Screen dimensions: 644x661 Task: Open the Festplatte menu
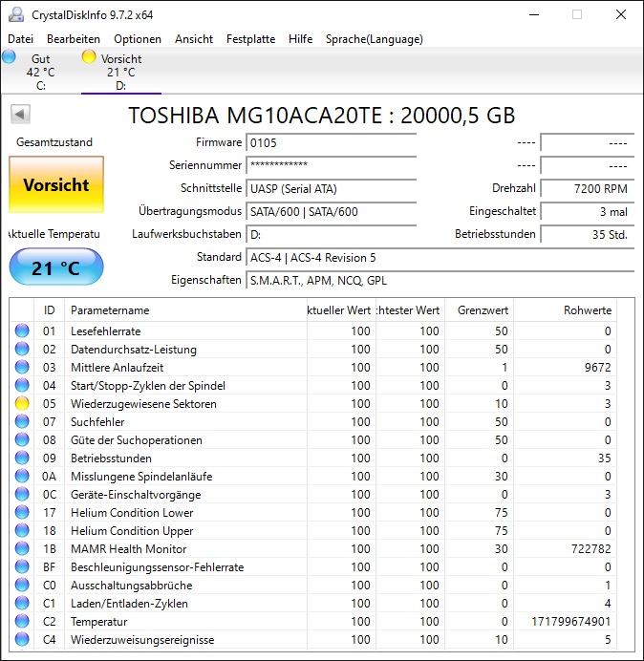(x=250, y=39)
